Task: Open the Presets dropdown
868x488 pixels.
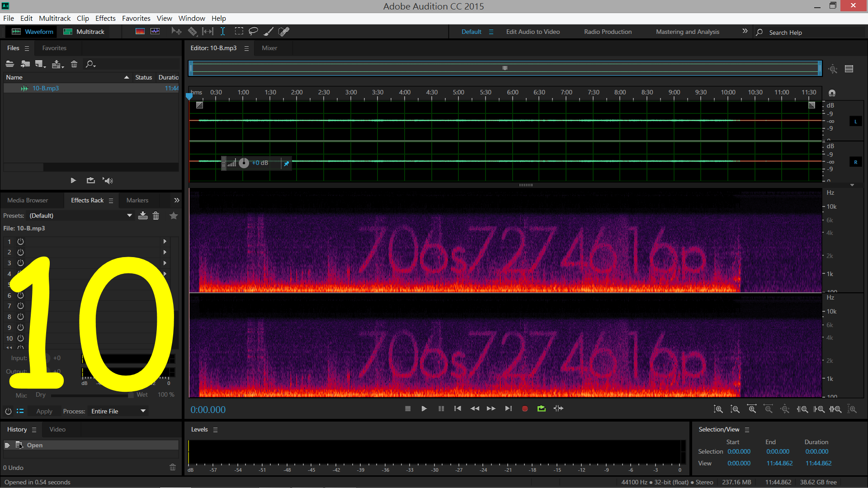Action: pyautogui.click(x=129, y=216)
